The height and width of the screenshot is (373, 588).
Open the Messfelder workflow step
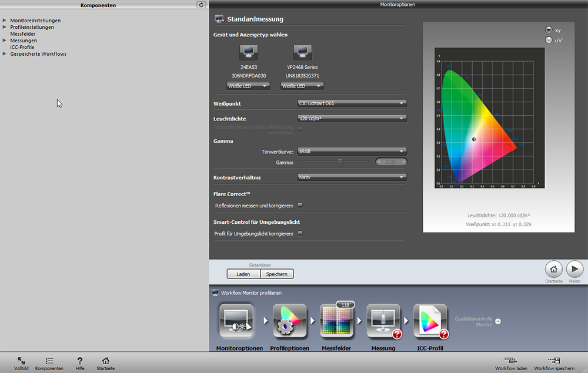tap(336, 321)
